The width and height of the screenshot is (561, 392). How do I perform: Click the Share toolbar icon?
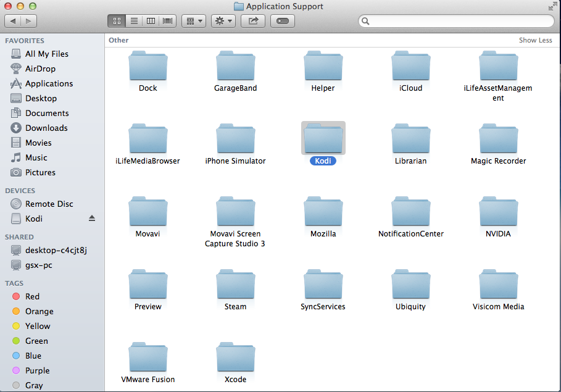253,20
